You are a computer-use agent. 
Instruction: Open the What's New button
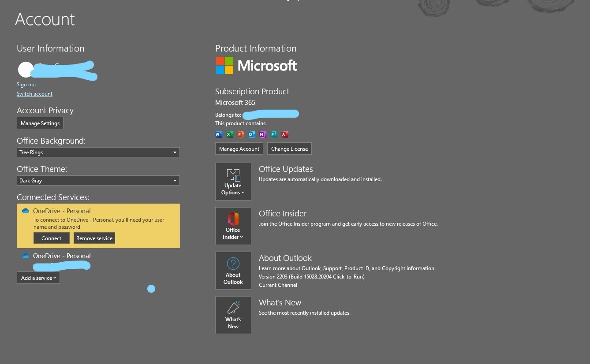click(x=233, y=315)
